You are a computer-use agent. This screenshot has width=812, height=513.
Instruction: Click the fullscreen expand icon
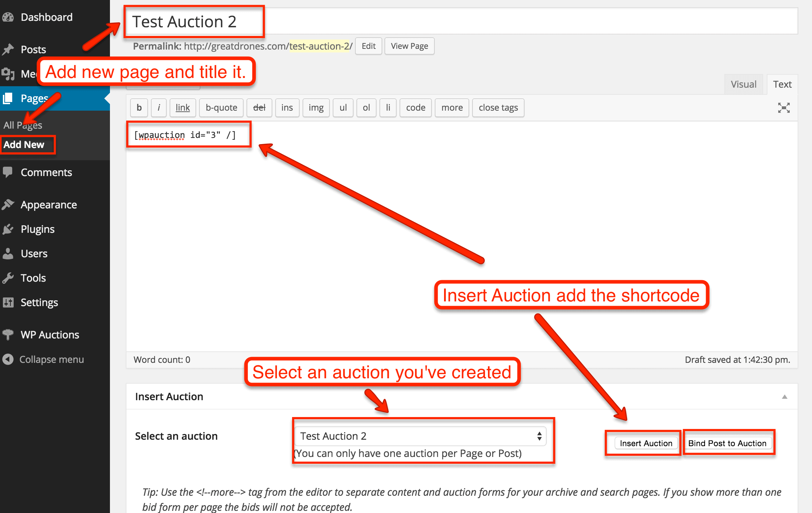[x=784, y=107]
